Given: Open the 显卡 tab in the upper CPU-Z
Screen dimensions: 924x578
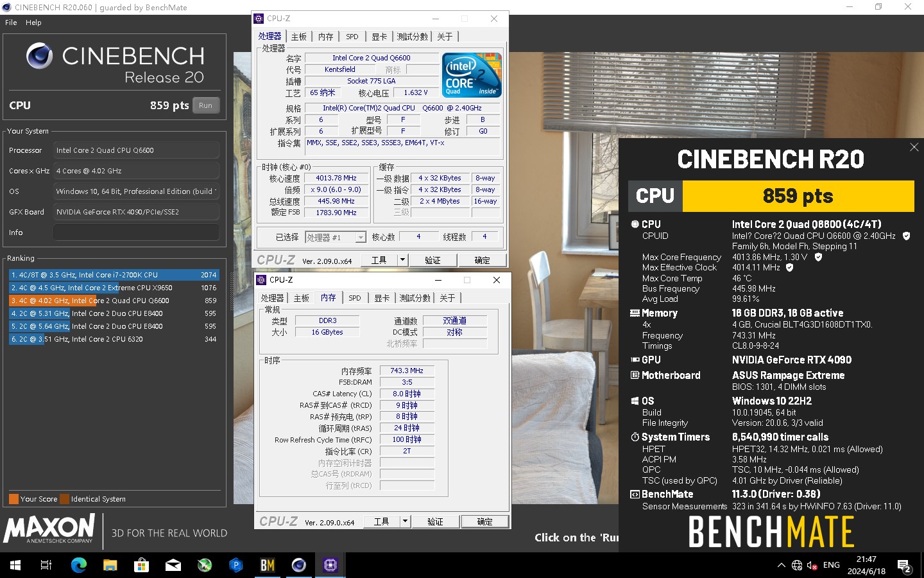Looking at the screenshot, I should click(379, 37).
